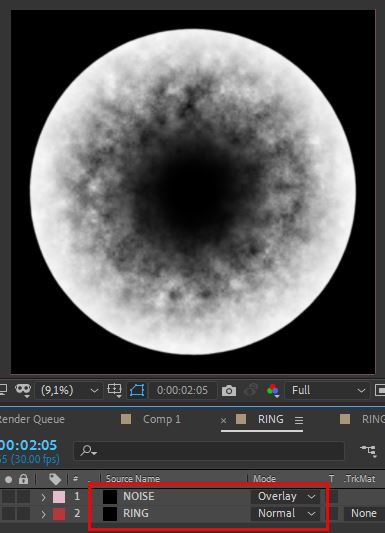
Task: Open the RGB channel and color management icon
Action: click(273, 390)
